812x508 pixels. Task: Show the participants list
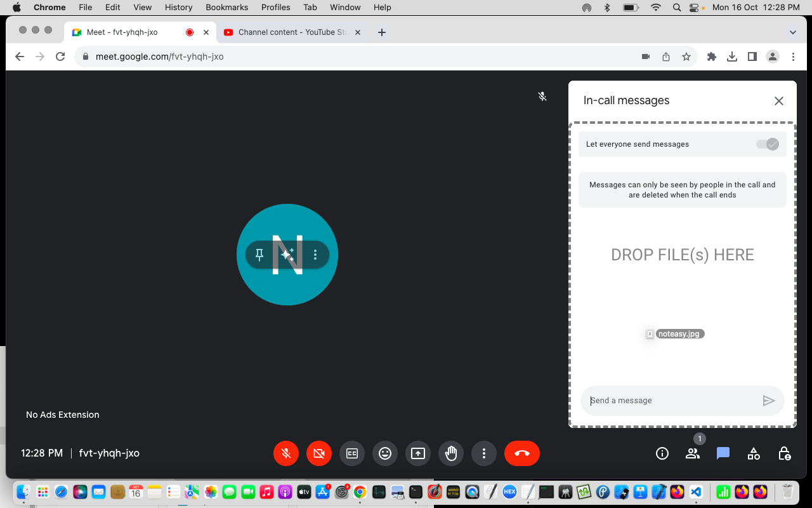click(x=692, y=453)
